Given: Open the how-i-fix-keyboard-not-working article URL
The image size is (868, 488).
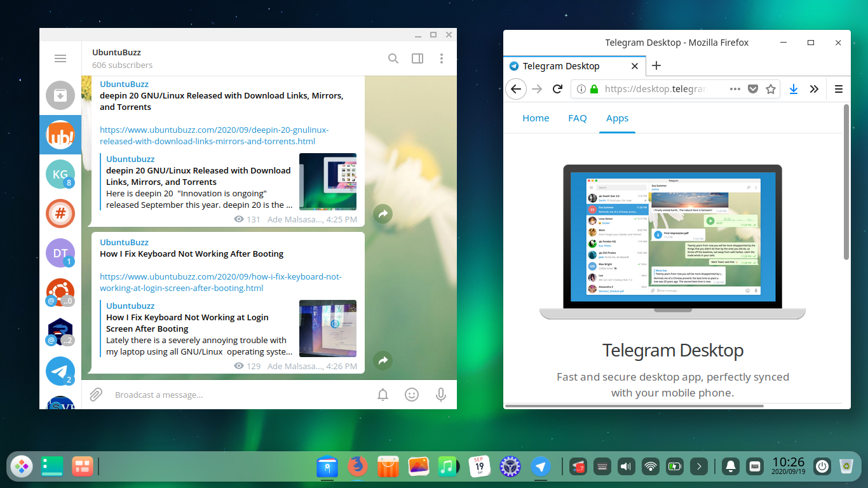Looking at the screenshot, I should point(220,282).
